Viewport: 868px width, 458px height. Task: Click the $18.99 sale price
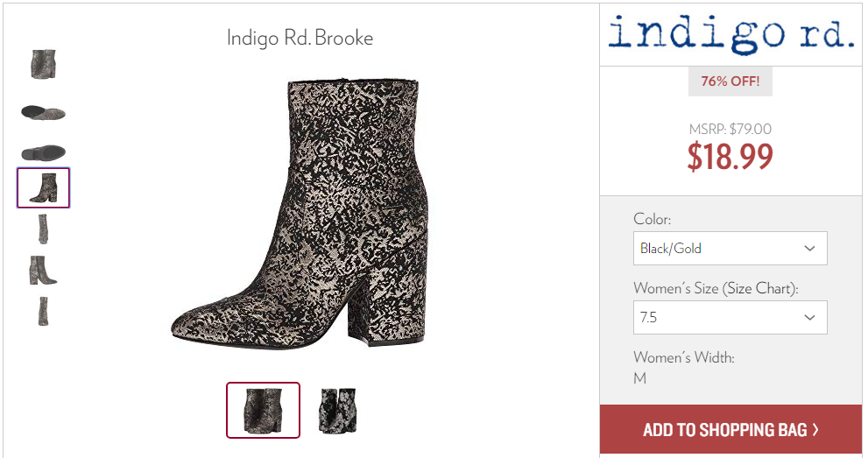(x=730, y=157)
